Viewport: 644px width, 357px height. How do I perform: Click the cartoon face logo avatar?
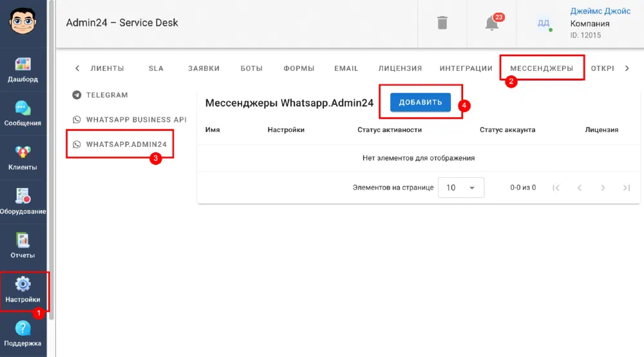tap(23, 21)
